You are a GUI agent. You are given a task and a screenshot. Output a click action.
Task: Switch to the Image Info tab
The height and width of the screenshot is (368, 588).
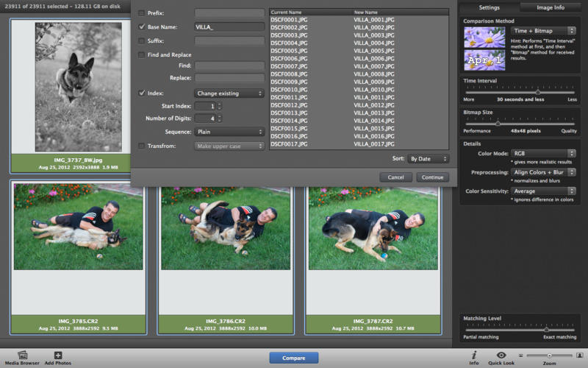[550, 7]
